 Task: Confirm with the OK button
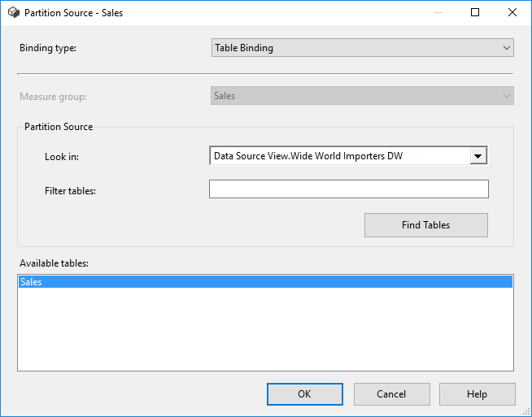(x=305, y=394)
